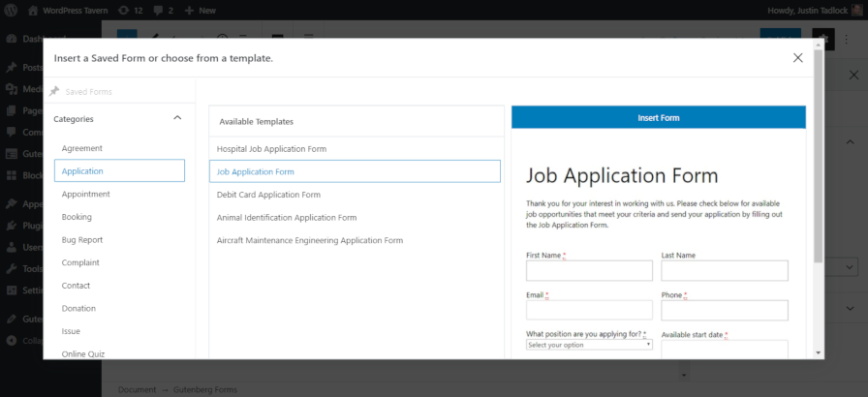Click the Insert Form button
The height and width of the screenshot is (397, 868).
[658, 117]
